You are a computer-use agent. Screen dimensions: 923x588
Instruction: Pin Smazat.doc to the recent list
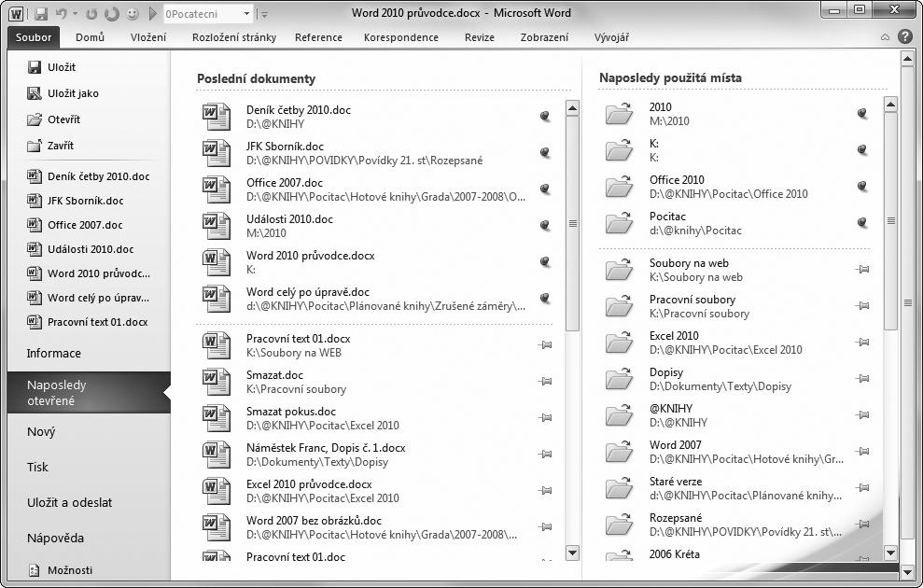[545, 382]
